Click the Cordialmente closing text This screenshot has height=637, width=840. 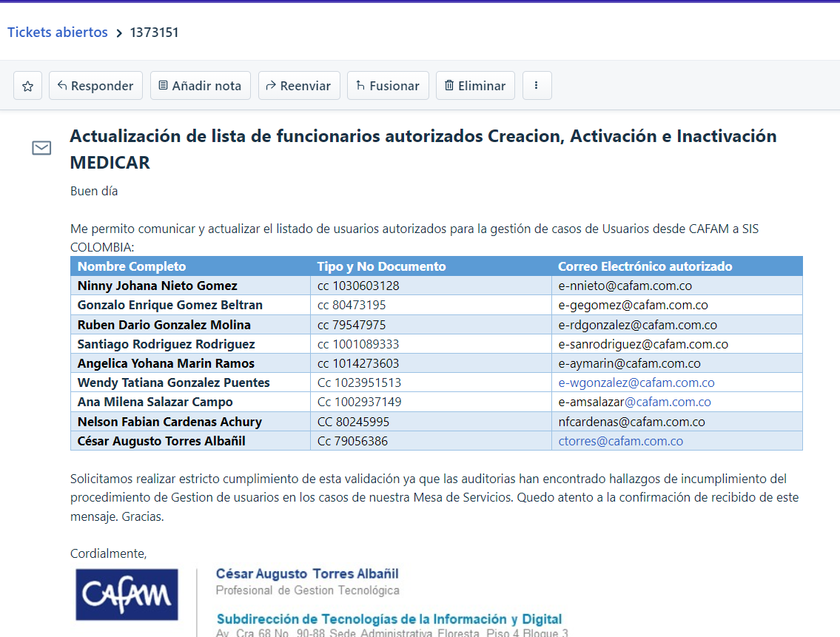pyautogui.click(x=108, y=553)
